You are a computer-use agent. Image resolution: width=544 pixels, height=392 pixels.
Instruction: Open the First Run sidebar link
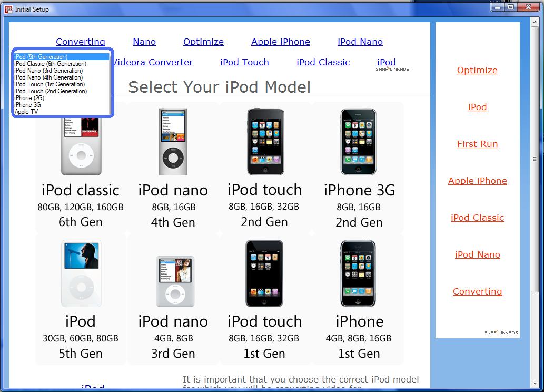tap(478, 144)
